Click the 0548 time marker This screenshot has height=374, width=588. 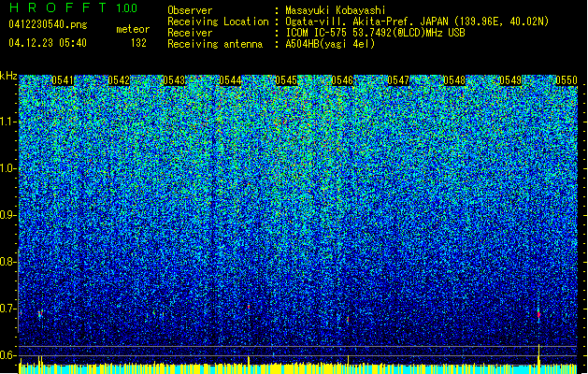454,80
